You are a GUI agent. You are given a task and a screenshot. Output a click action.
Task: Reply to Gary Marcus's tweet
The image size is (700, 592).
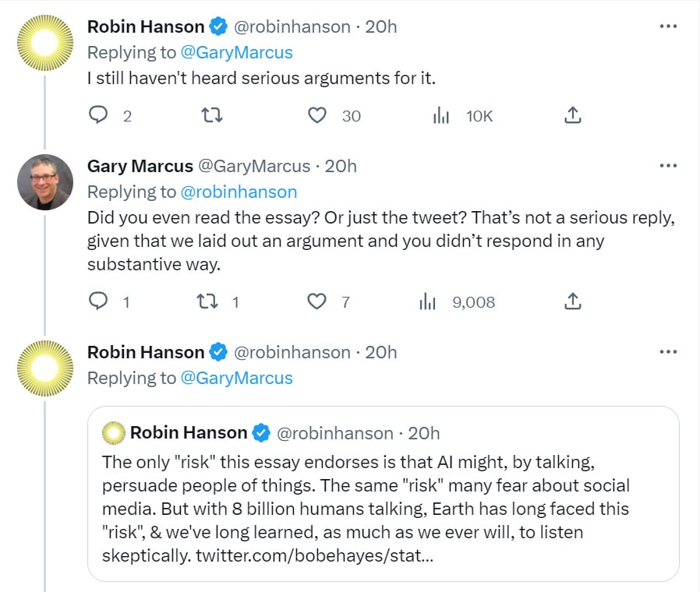98,301
